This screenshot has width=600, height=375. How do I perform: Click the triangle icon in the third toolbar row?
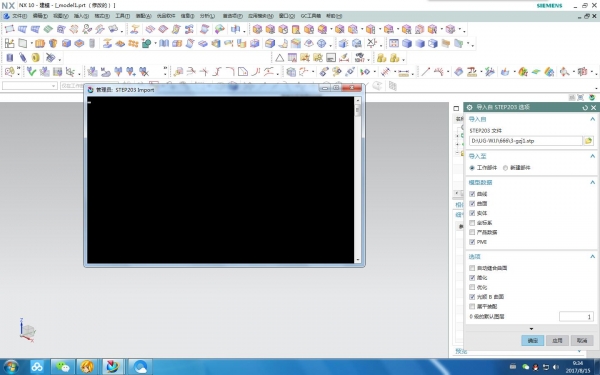tap(279, 58)
